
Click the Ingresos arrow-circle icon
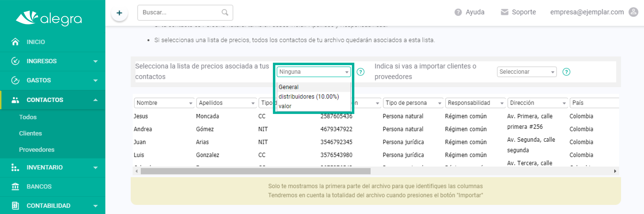[x=15, y=61]
